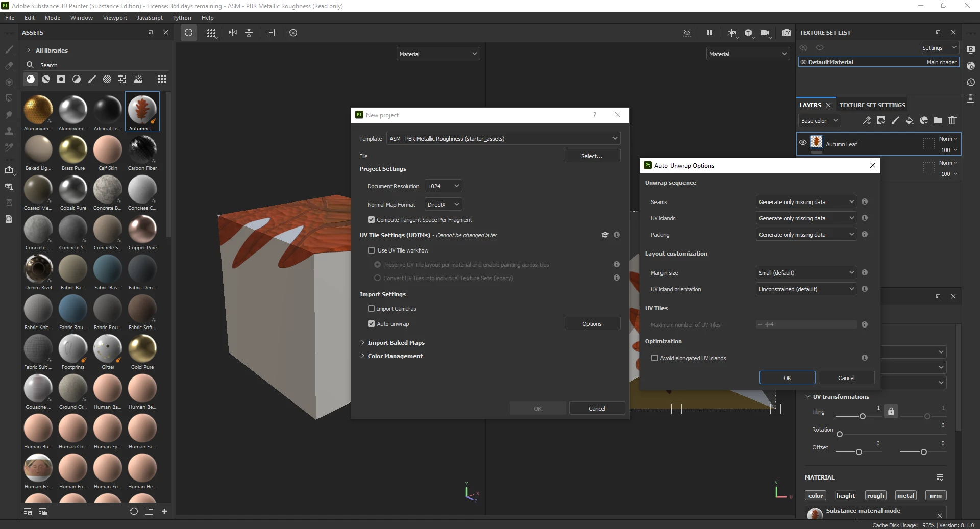Click the history reset icon in viewport toolbar
Image resolution: width=980 pixels, height=529 pixels.
click(293, 33)
